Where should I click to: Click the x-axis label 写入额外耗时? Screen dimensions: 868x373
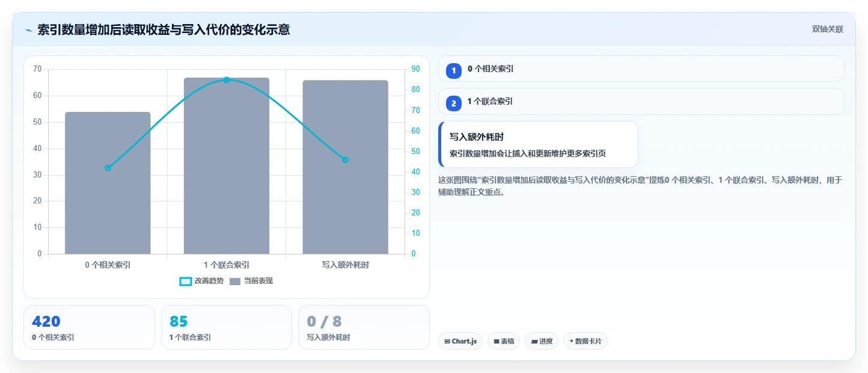345,265
